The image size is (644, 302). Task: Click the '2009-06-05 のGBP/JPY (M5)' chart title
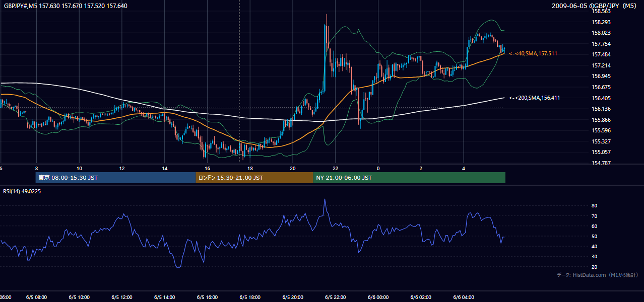(595, 6)
